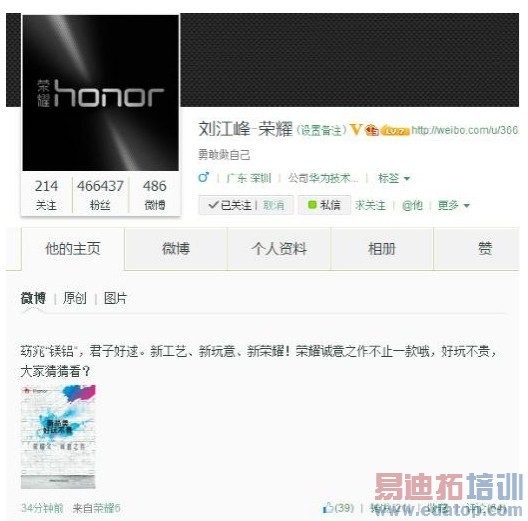Viewport: 528px width, 521px height.
Task: Switch to the 相册 tab
Action: (382, 249)
